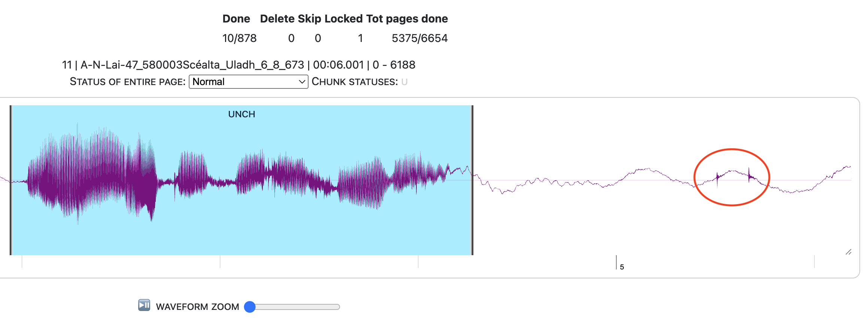This screenshot has width=868, height=335.
Task: Click the Tot pages done header
Action: (x=407, y=19)
